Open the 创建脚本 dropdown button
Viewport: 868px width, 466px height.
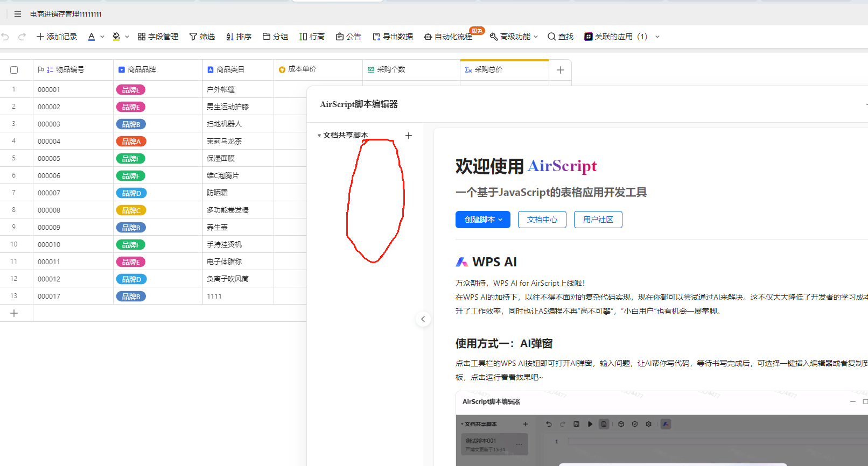pyautogui.click(x=483, y=220)
